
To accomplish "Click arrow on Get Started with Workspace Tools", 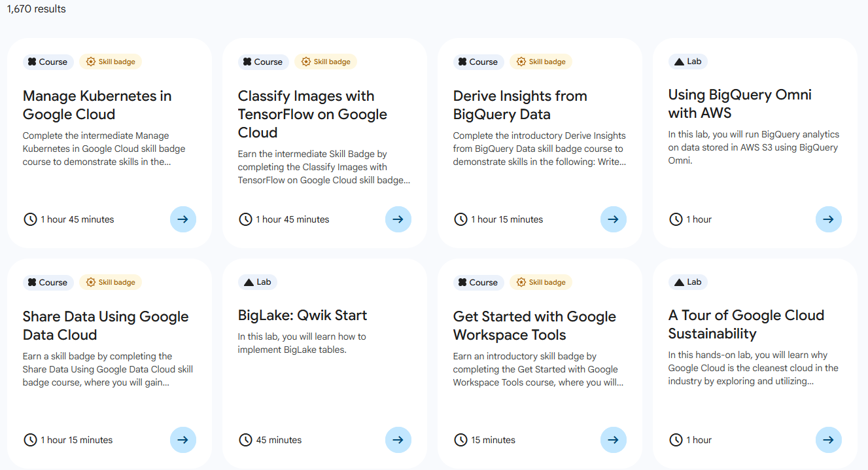I will pyautogui.click(x=613, y=440).
